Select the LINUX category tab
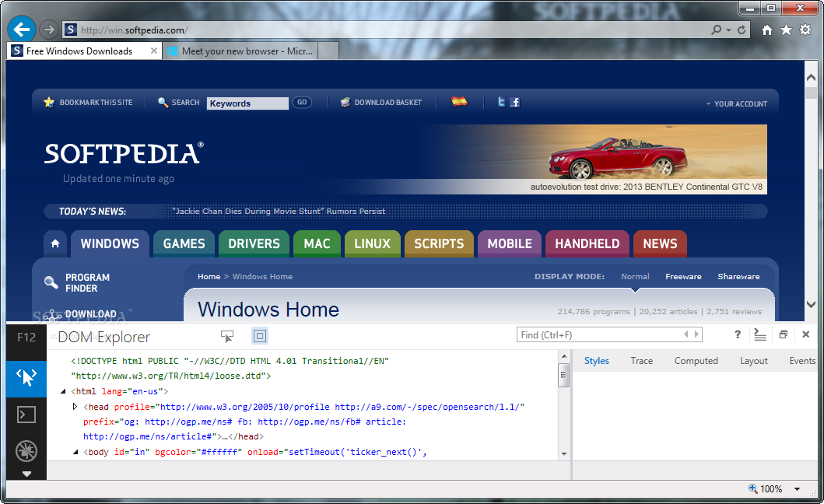 point(372,243)
